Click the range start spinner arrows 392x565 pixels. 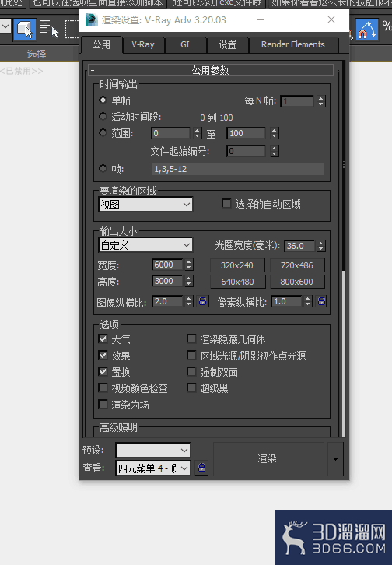coord(198,133)
